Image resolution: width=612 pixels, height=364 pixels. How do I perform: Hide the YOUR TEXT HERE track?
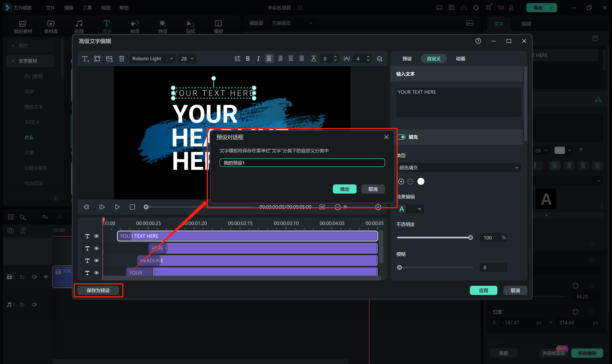(x=96, y=236)
